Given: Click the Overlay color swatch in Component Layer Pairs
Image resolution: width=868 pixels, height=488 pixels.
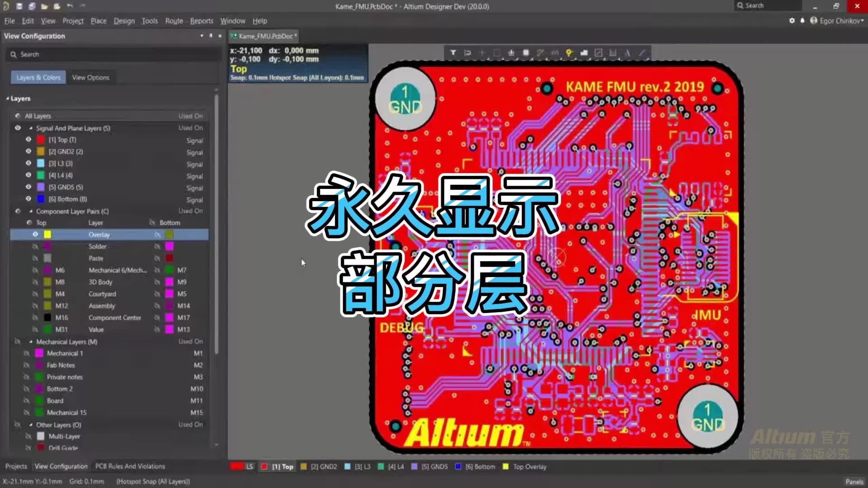Looking at the screenshot, I should coord(47,234).
